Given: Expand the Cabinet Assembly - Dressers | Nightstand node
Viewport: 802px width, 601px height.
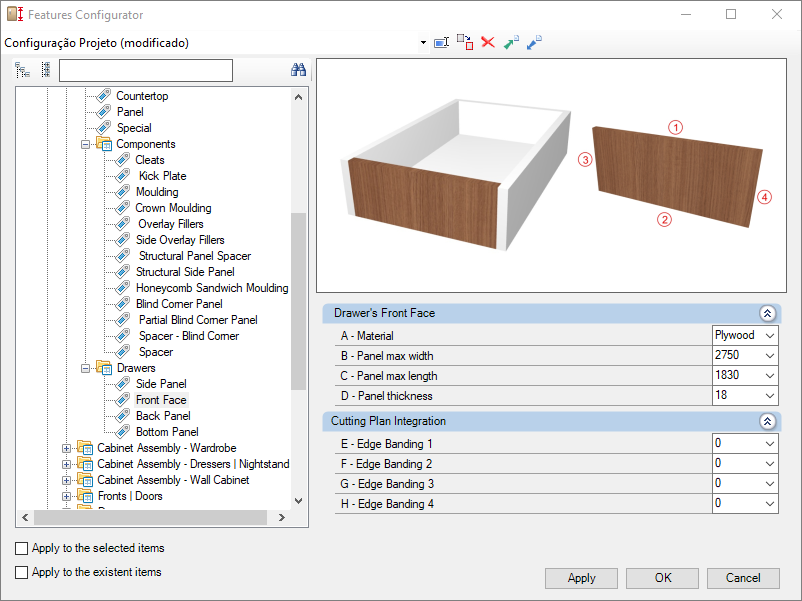Looking at the screenshot, I should click(x=66, y=464).
